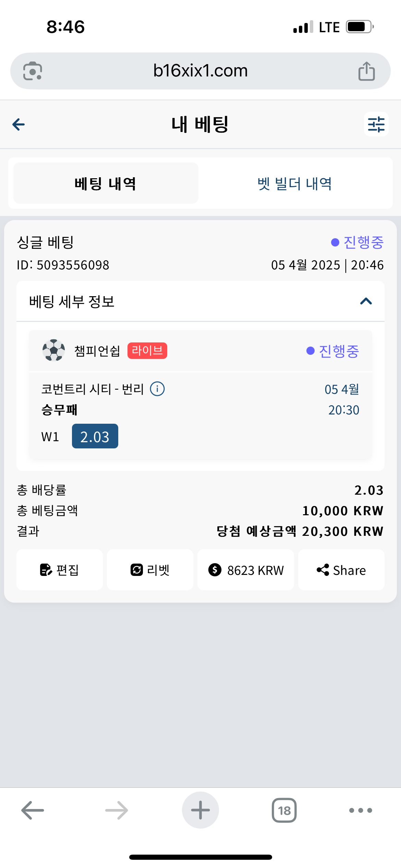
Task: Go back using the browser back arrow
Action: click(x=33, y=810)
